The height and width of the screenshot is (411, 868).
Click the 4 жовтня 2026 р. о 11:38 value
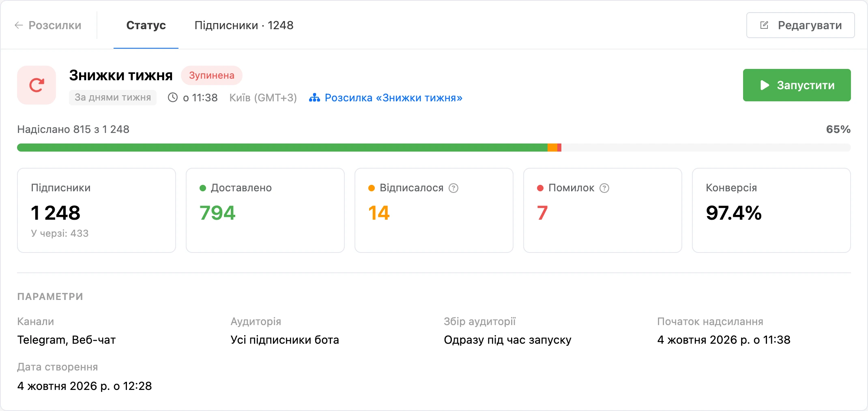(x=724, y=340)
